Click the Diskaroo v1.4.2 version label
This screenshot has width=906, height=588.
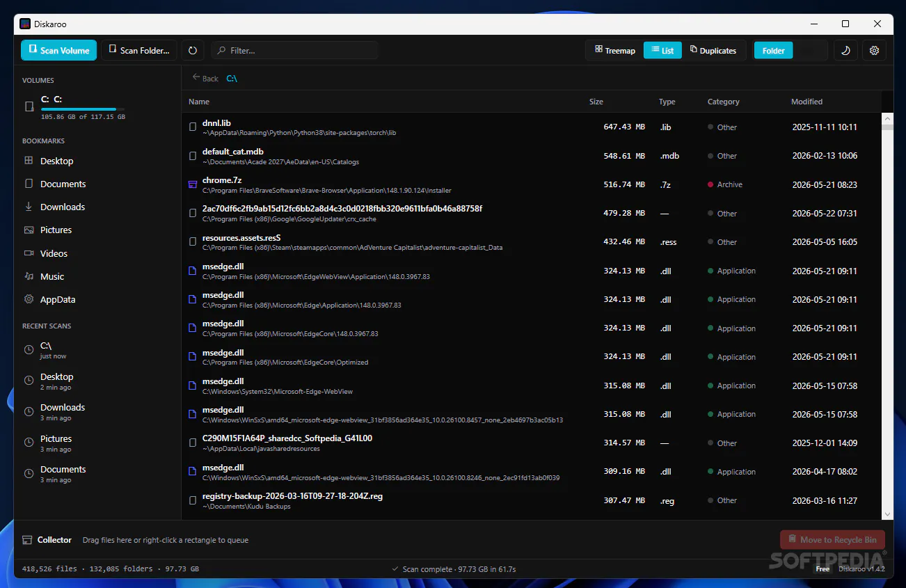(861, 569)
